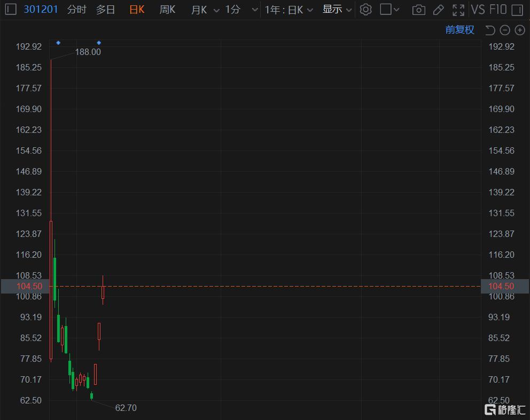Expand the dropdown arrow next to 1分
The width and height of the screenshot is (530, 420).
[255, 10]
